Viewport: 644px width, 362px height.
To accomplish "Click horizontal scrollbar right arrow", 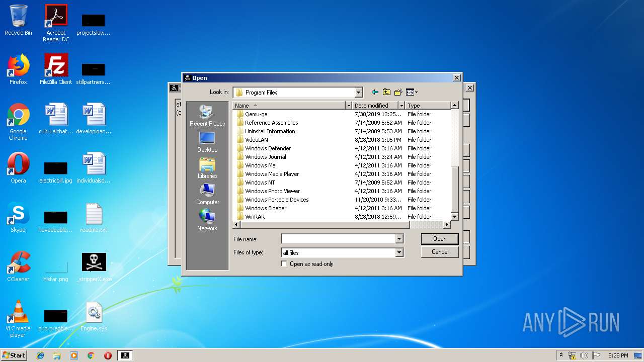I will tap(447, 224).
